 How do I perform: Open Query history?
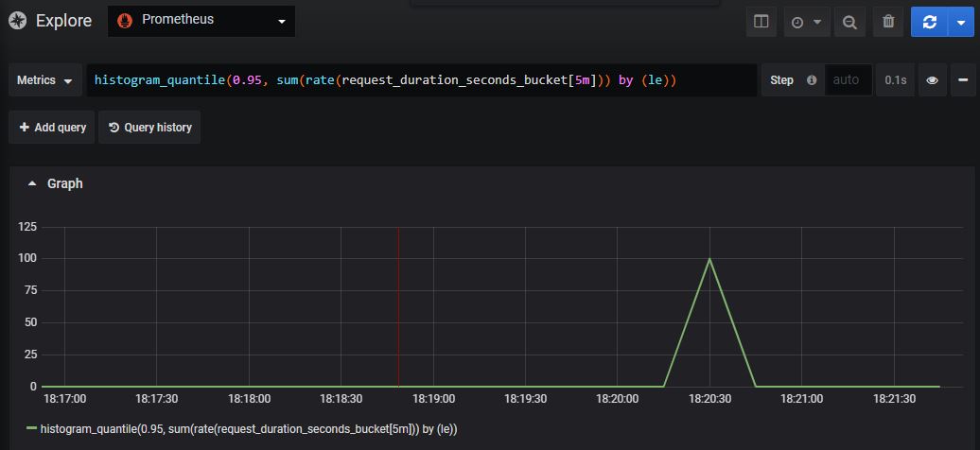point(149,128)
